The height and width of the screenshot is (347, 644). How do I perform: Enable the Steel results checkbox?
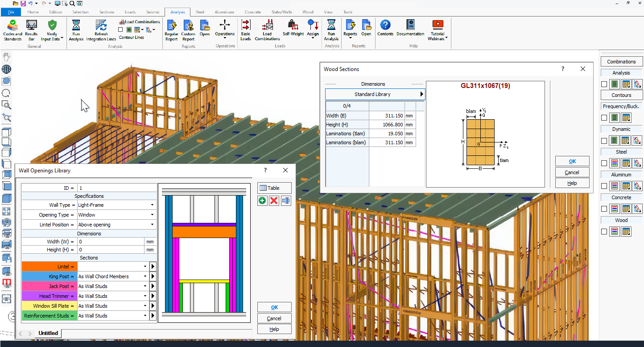[x=604, y=163]
